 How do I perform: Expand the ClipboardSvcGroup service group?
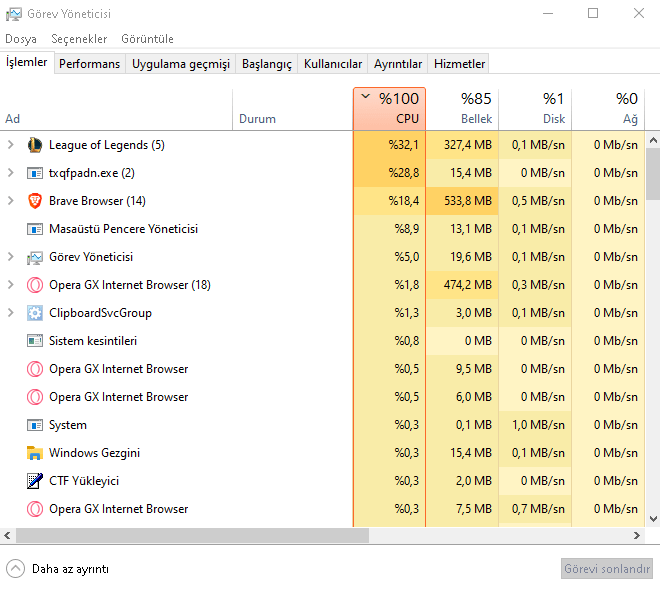[11, 313]
